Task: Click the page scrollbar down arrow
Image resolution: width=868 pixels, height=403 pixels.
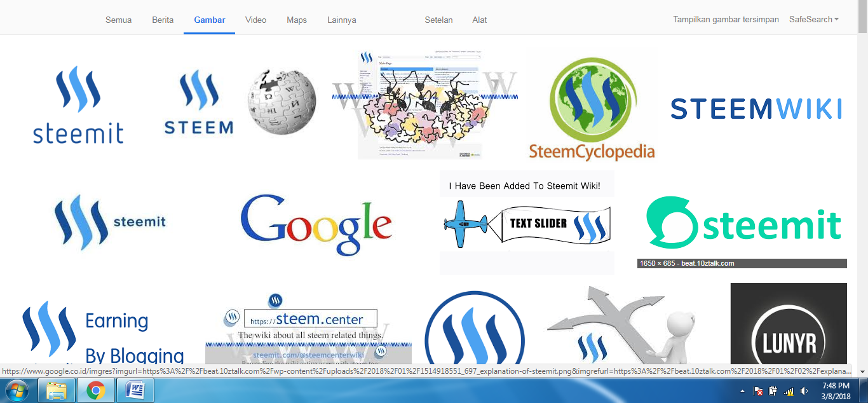Action: (862, 371)
